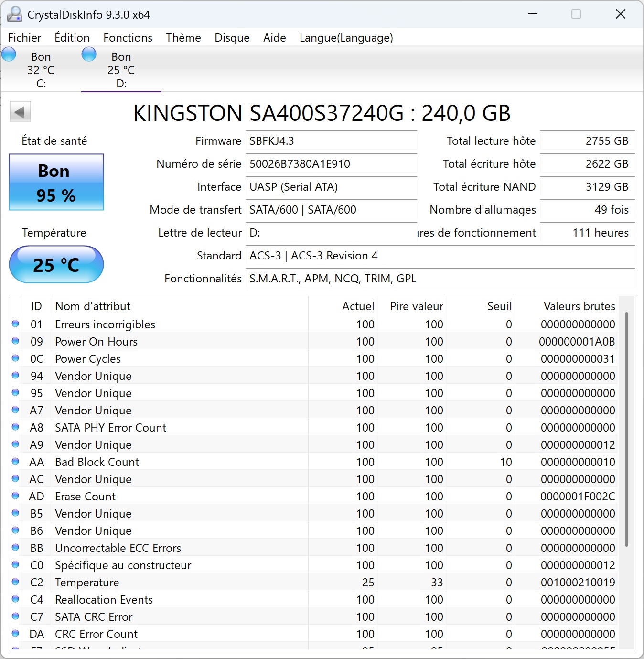The height and width of the screenshot is (659, 644).
Task: Click the previous disk arrow button
Action: click(20, 112)
